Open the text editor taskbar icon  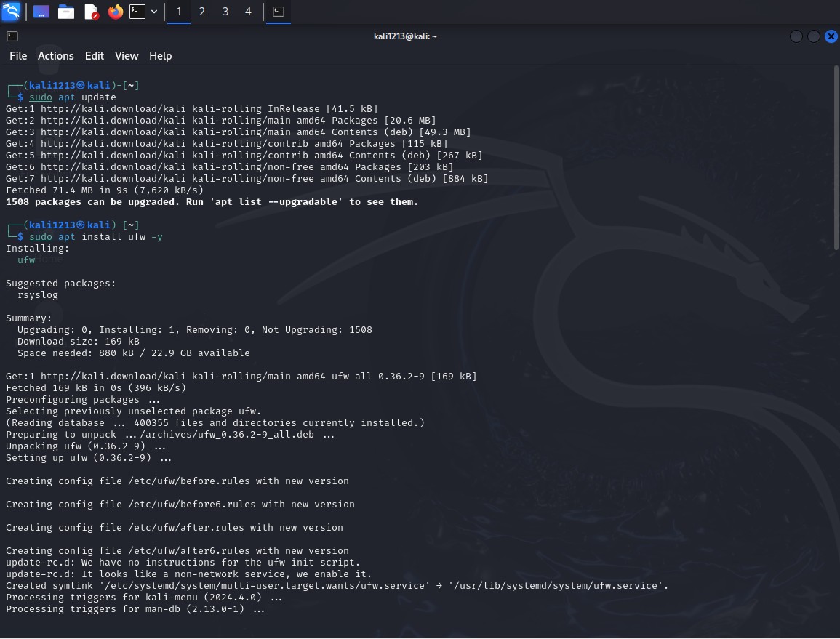pyautogui.click(x=91, y=12)
